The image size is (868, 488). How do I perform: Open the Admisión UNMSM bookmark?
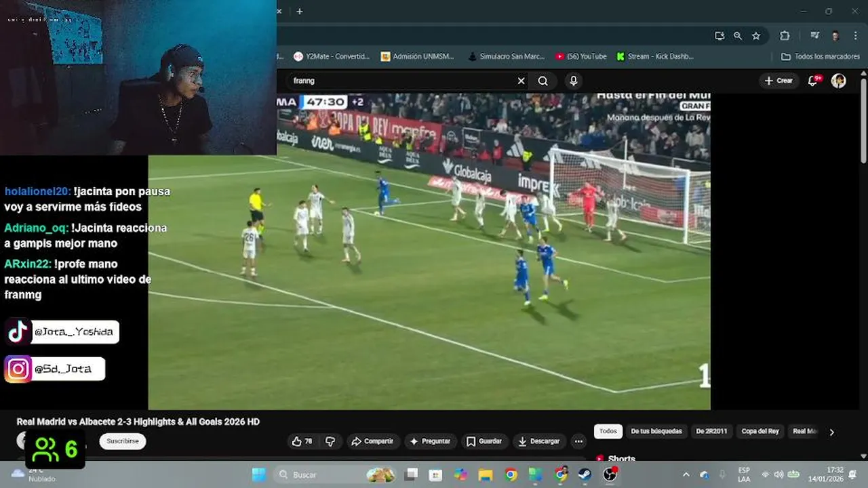[418, 56]
